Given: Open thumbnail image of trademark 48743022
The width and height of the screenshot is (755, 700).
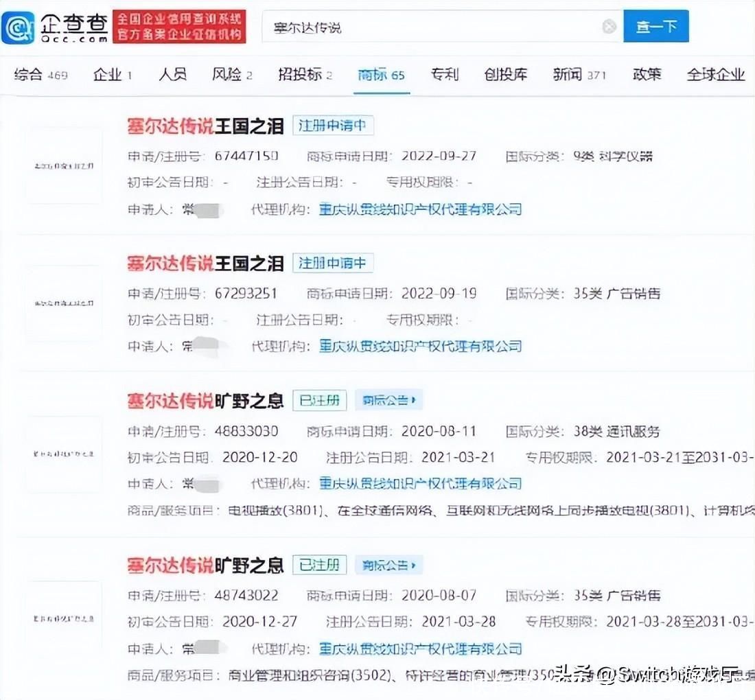Looking at the screenshot, I should (x=64, y=618).
